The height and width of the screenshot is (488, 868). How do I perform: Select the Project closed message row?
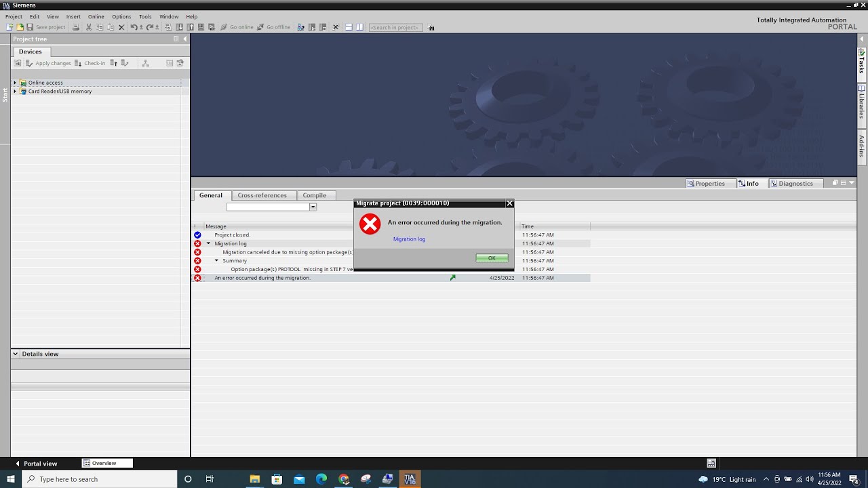coord(391,235)
